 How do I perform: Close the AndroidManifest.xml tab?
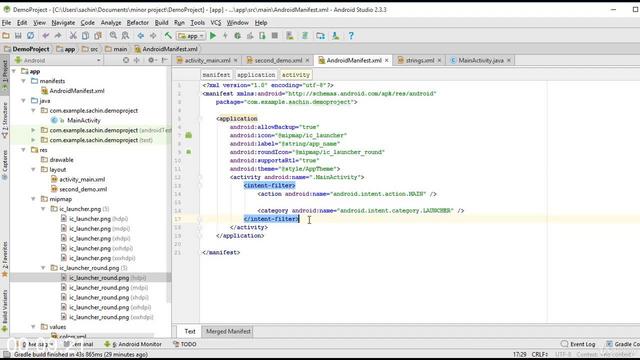pos(387,60)
